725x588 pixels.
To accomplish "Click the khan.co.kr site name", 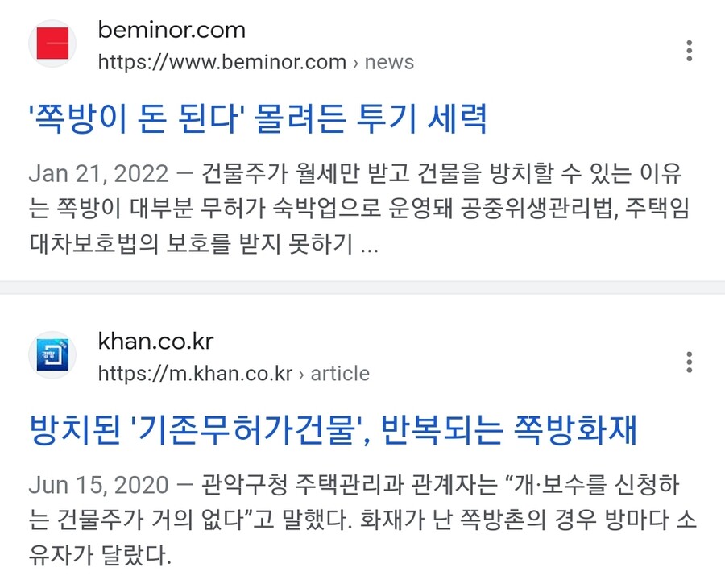I will tap(155, 342).
